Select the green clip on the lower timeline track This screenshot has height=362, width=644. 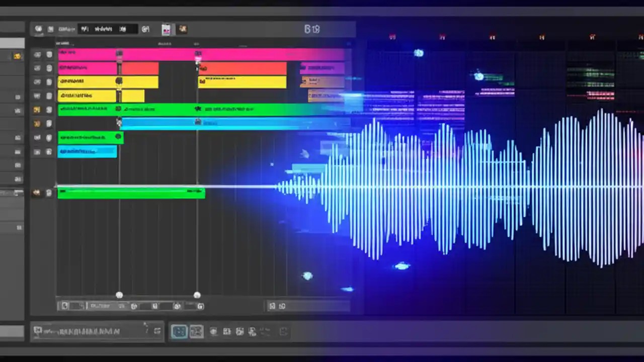coord(131,192)
